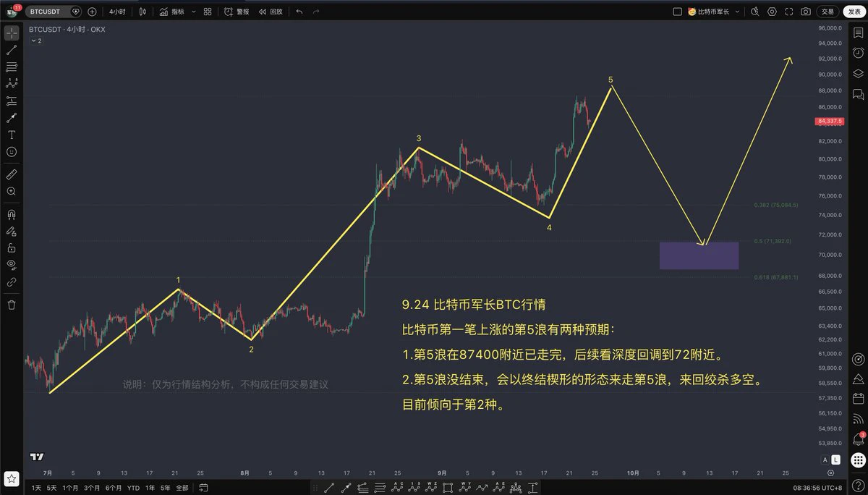The image size is (868, 495).
Task: Open the 4小时 timeframe dropdown
Action: tap(116, 12)
